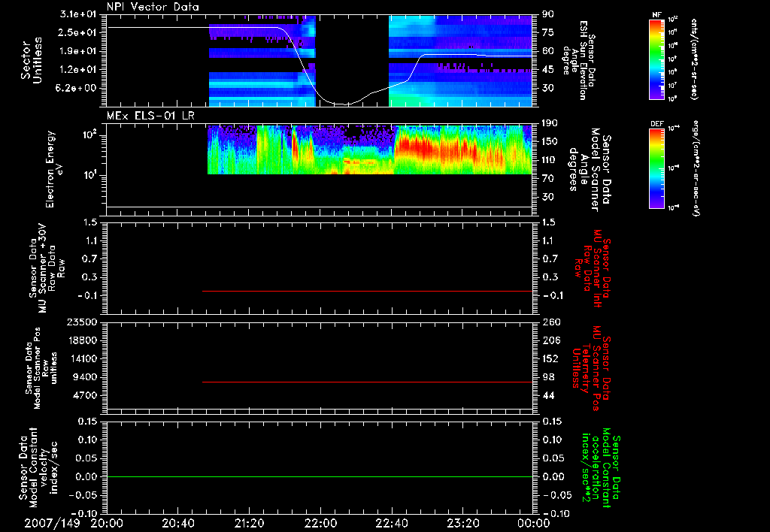Viewport: 770px width, 532px height.
Task: Click the 1.9e+01 sector tick label
Action: [78, 51]
